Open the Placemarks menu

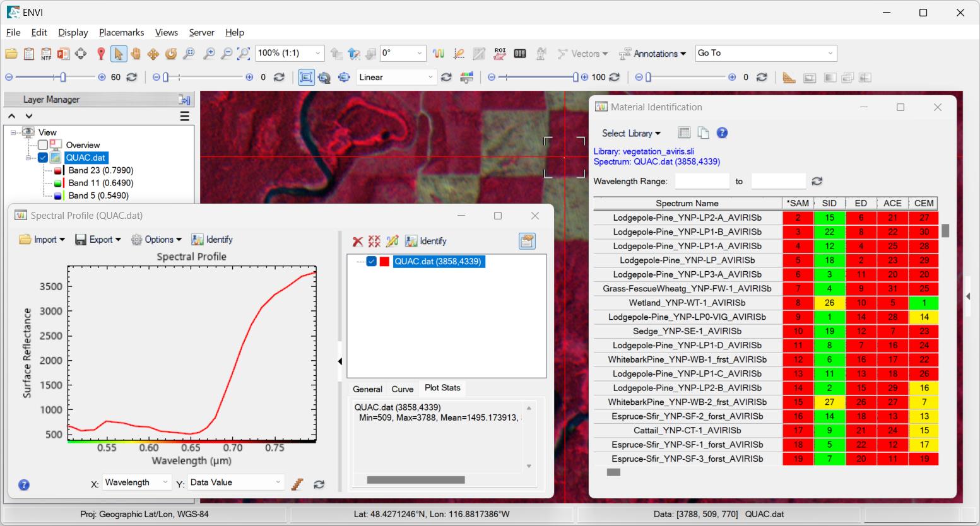[x=122, y=33]
